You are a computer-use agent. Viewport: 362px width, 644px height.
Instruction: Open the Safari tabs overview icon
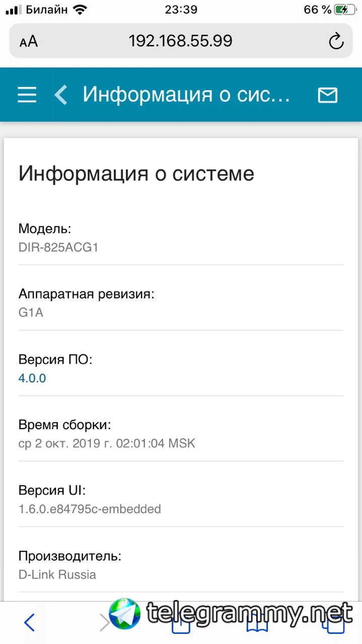[333, 624]
